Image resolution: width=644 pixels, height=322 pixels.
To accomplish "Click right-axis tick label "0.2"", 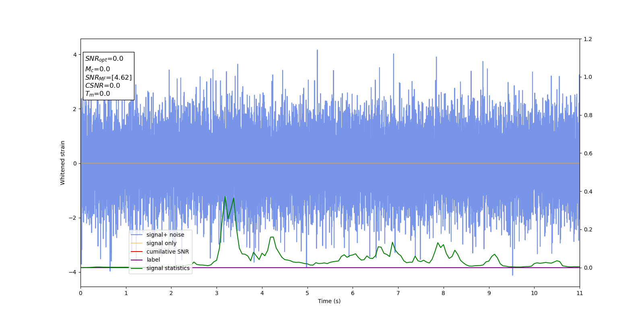I will point(588,229).
